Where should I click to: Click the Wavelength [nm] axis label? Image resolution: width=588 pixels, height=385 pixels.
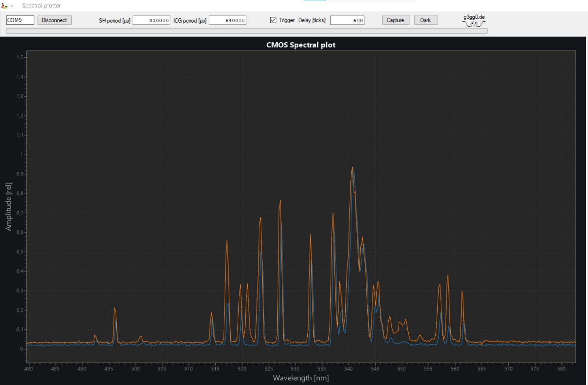[301, 378]
